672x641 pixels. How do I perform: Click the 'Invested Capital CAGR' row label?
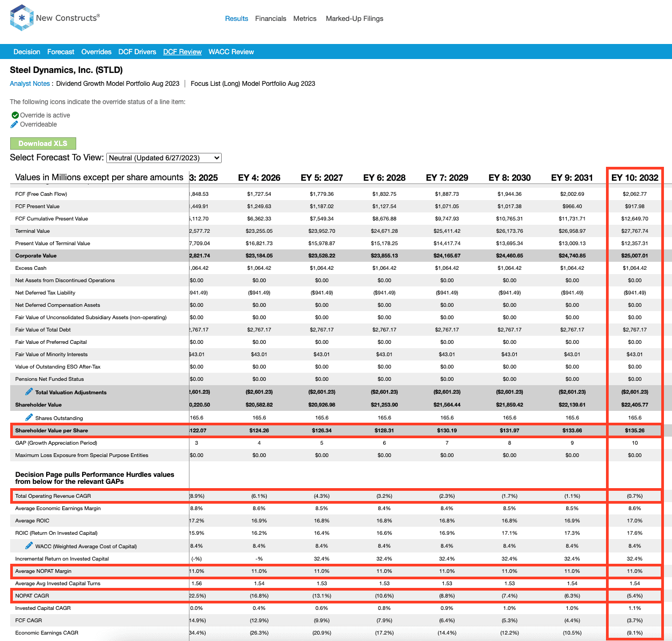(x=43, y=608)
